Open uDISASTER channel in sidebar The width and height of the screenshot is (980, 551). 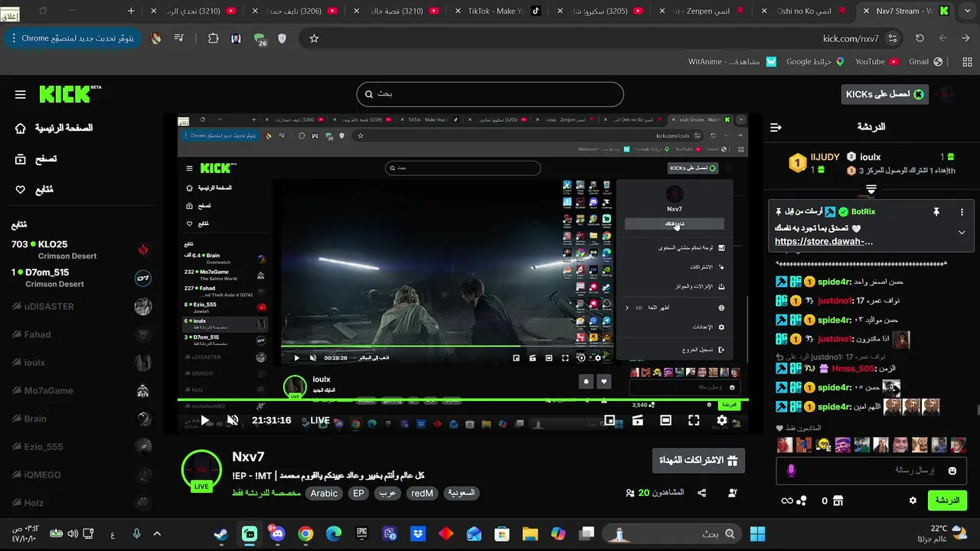pyautogui.click(x=81, y=307)
